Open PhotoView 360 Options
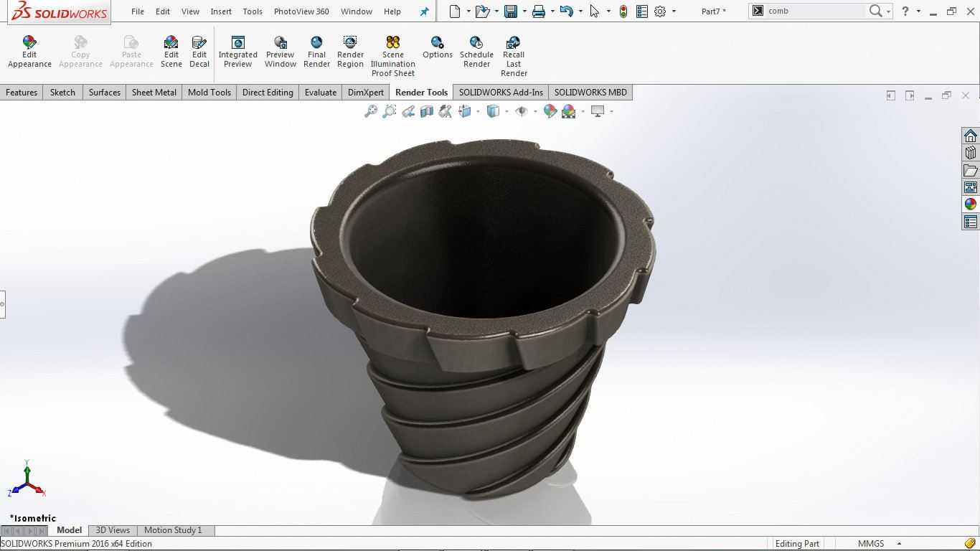The width and height of the screenshot is (980, 551). pyautogui.click(x=437, y=47)
